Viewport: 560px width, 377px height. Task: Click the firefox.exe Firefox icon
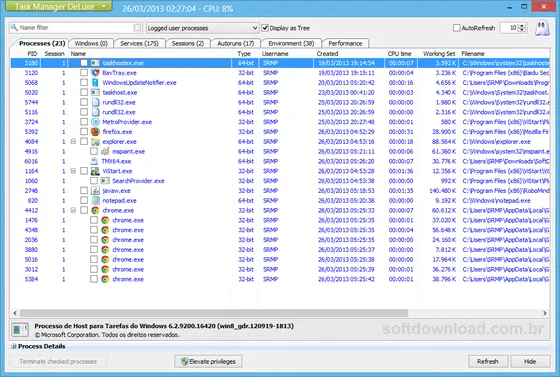point(95,132)
